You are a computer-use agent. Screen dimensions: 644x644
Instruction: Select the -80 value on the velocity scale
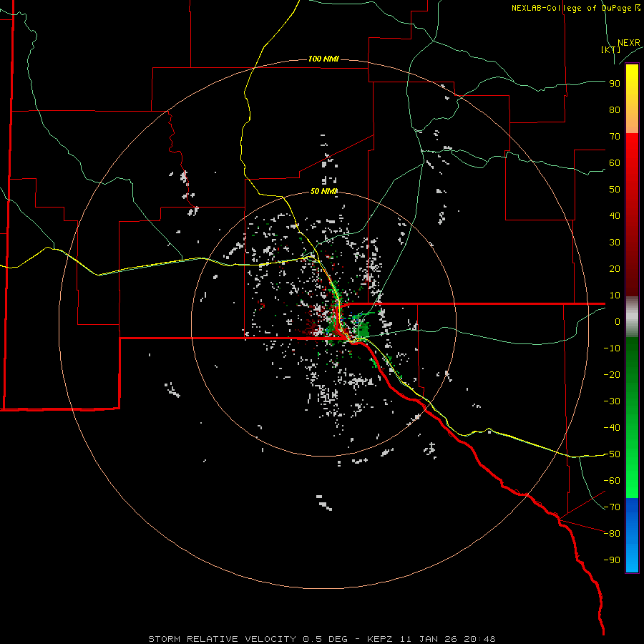(612, 534)
